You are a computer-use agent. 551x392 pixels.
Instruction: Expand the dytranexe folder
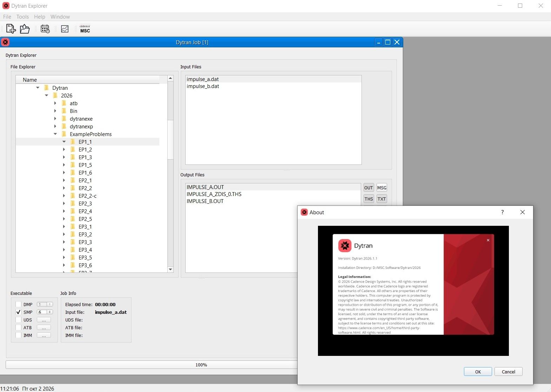(55, 119)
